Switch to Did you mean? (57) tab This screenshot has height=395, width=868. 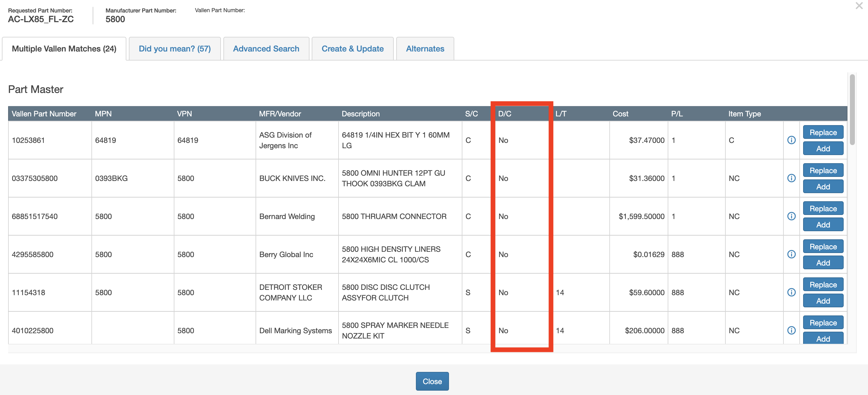[174, 49]
